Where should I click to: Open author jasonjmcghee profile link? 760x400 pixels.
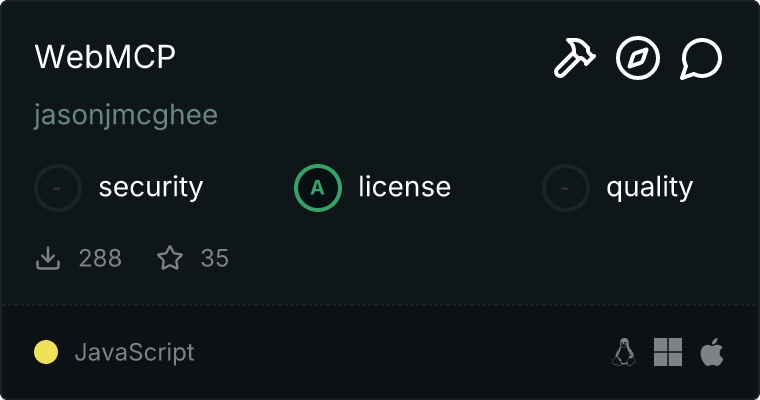point(126,115)
